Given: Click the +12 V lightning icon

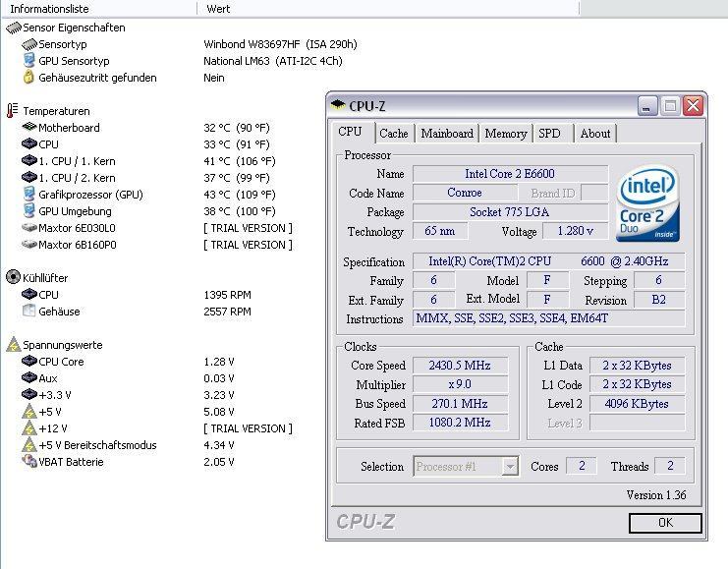Looking at the screenshot, I should click(x=29, y=428).
